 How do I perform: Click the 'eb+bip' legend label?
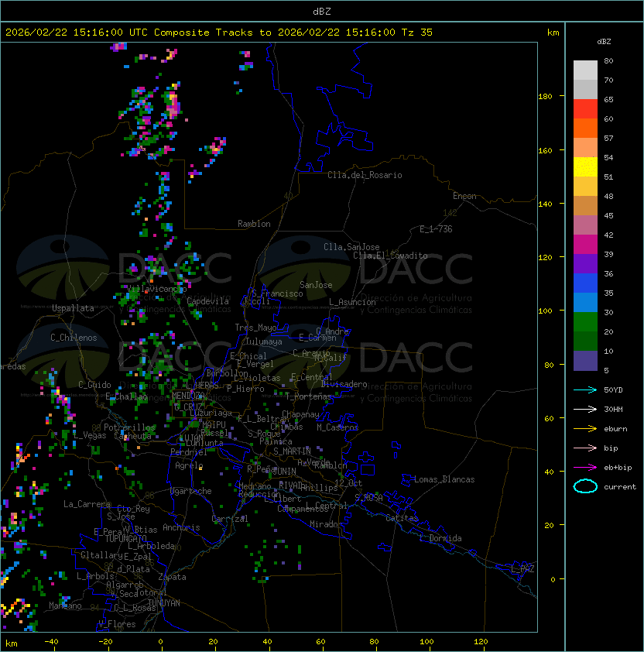click(618, 468)
